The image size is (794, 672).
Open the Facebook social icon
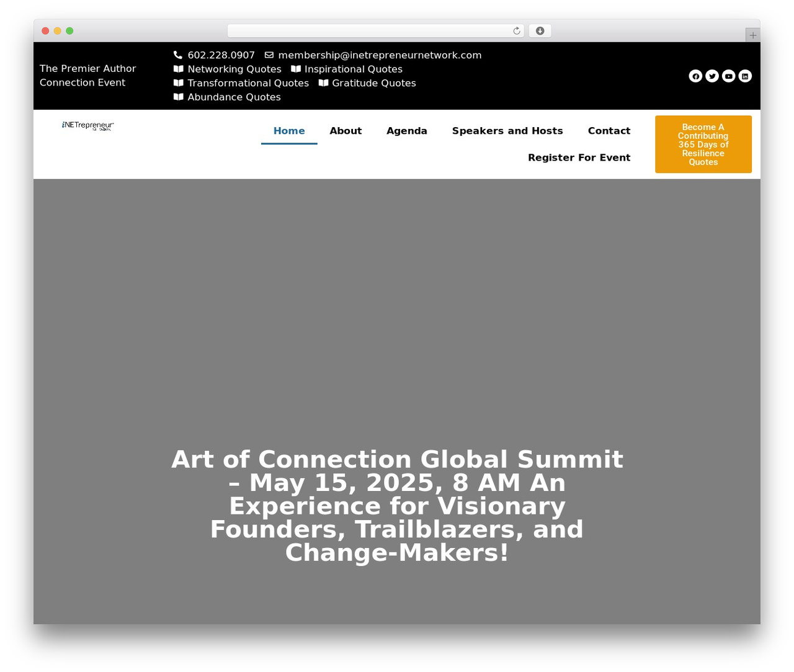point(695,76)
